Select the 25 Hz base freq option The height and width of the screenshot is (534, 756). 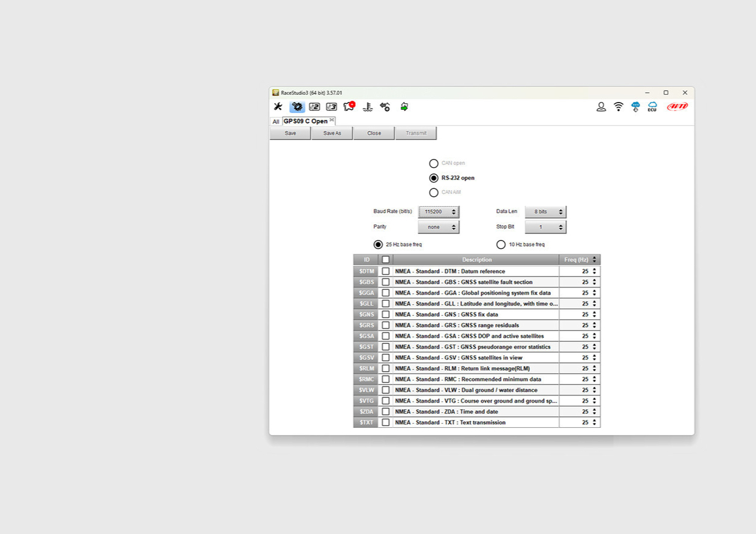tap(378, 244)
